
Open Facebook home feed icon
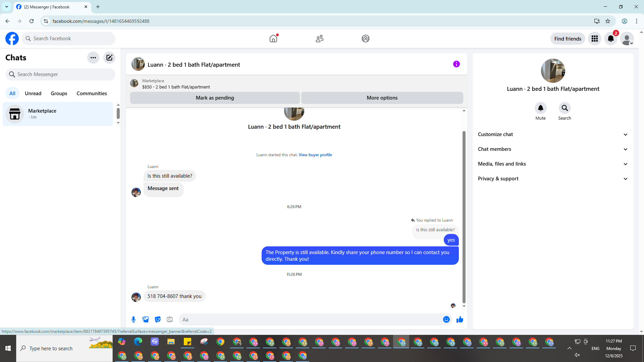tap(273, 39)
